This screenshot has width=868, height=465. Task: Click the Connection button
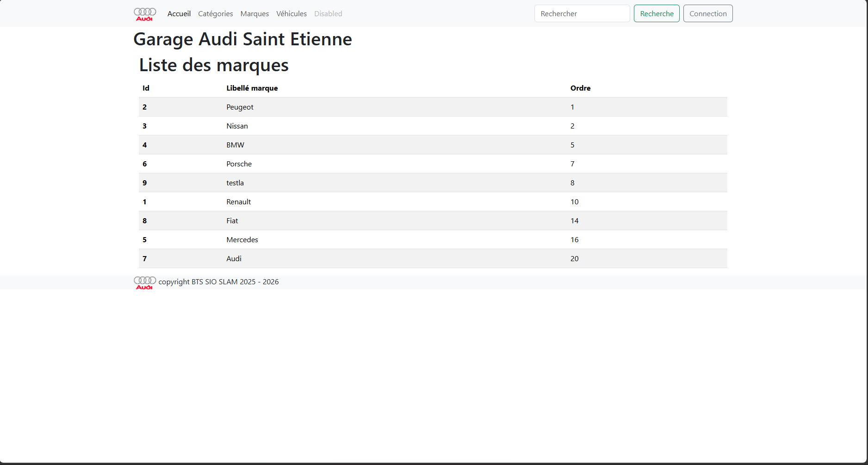[708, 13]
